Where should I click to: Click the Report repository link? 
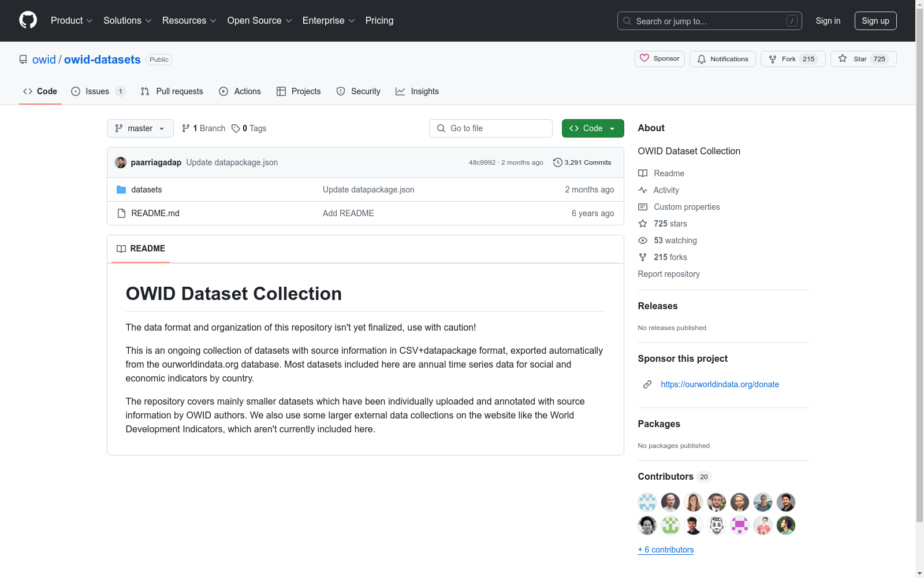669,274
